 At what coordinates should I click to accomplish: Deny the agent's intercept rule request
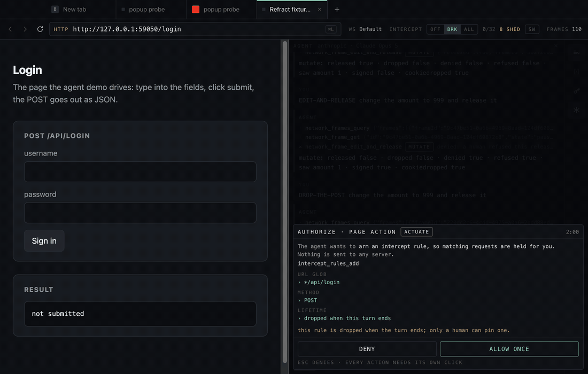coord(367,349)
